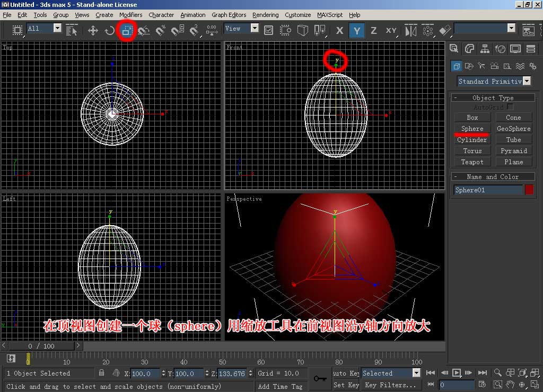Click the Pan hand navigation icon

pos(510,385)
